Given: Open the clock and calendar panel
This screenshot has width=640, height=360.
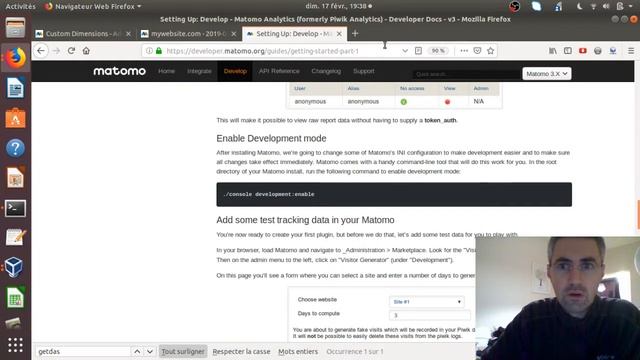Looking at the screenshot, I should pos(338,6).
